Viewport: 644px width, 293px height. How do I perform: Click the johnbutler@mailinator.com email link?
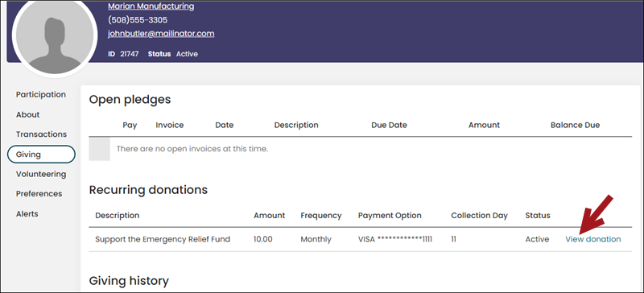161,34
